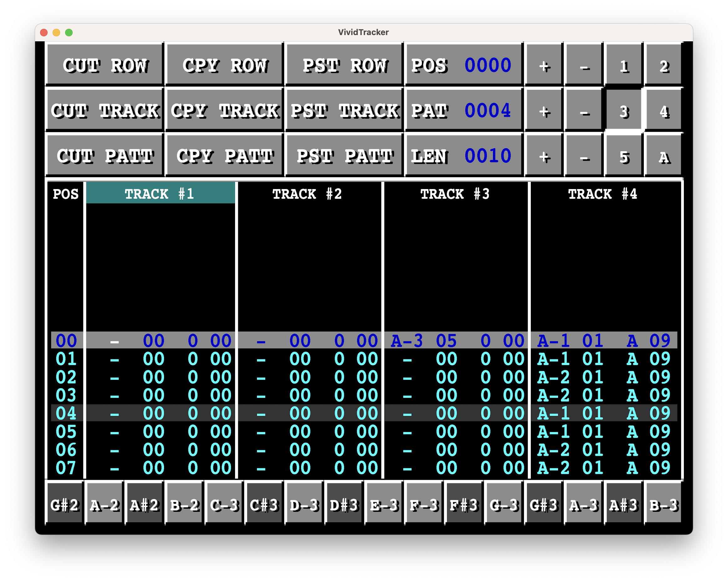This screenshot has width=728, height=581.
Task: Switch to the TRACK #2 header
Action: pos(307,193)
